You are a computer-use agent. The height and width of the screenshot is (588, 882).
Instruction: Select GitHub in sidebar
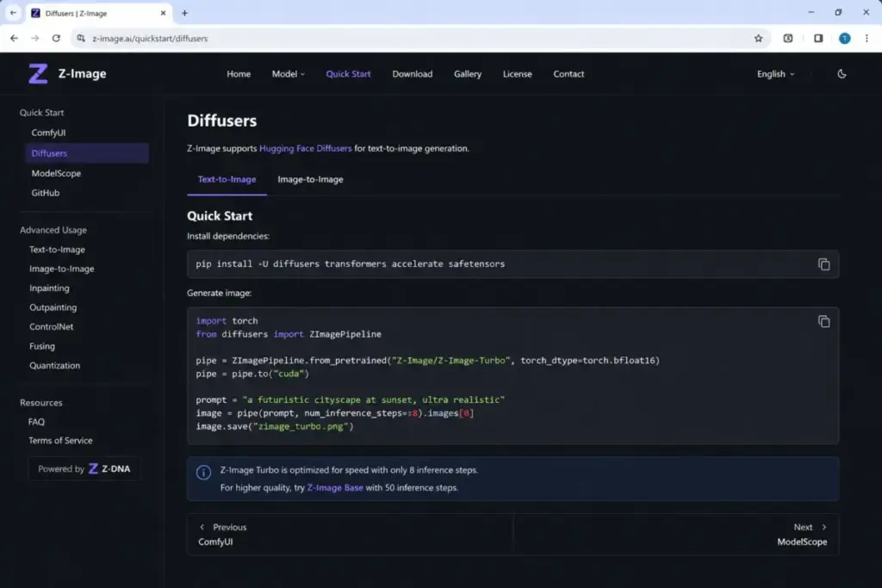click(x=46, y=193)
